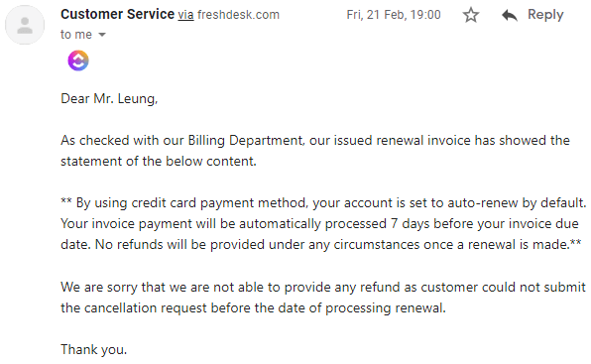Click the closing 'Thank you.' text
The height and width of the screenshot is (364, 591).
click(94, 349)
